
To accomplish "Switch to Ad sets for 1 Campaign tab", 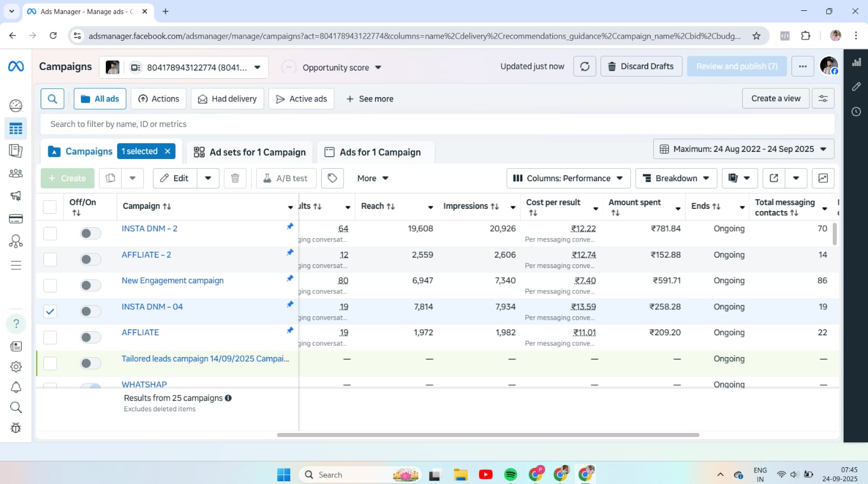I will click(x=250, y=152).
